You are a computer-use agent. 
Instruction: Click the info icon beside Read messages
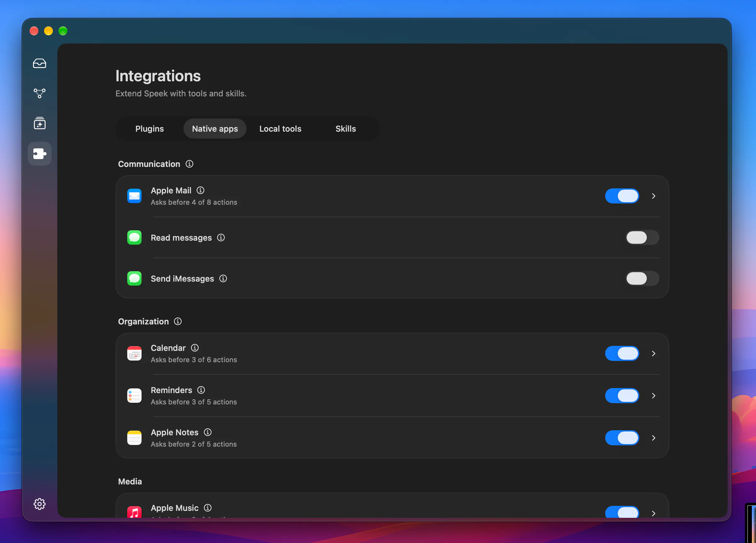[221, 237]
